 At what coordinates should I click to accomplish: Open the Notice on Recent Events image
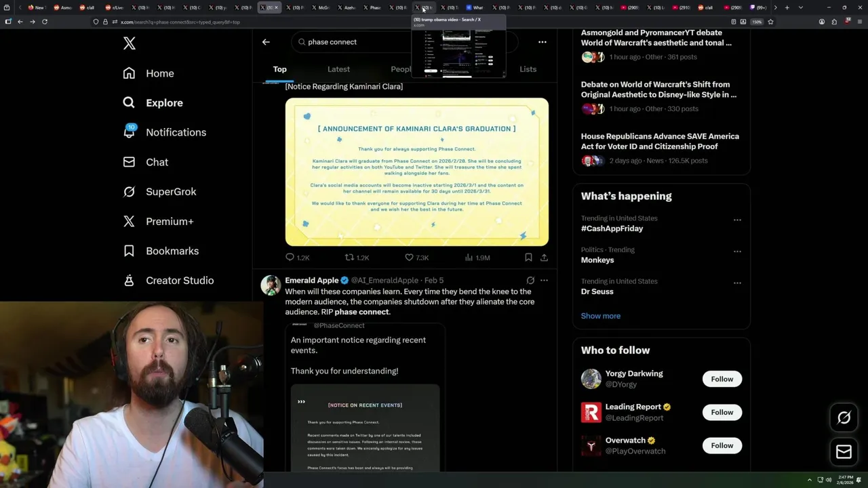(366, 428)
